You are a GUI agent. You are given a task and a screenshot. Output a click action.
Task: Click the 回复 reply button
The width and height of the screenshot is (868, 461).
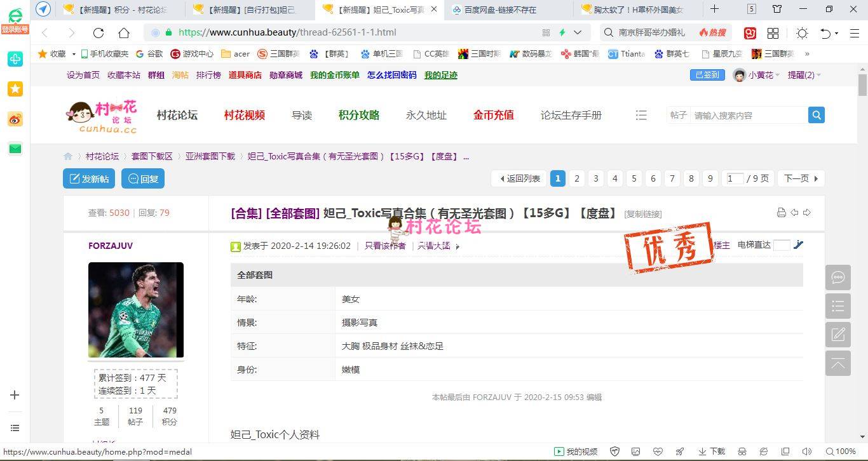[x=143, y=178]
